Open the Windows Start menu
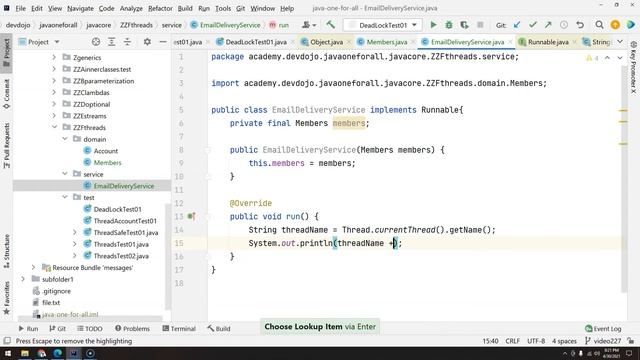 coord(8,353)
